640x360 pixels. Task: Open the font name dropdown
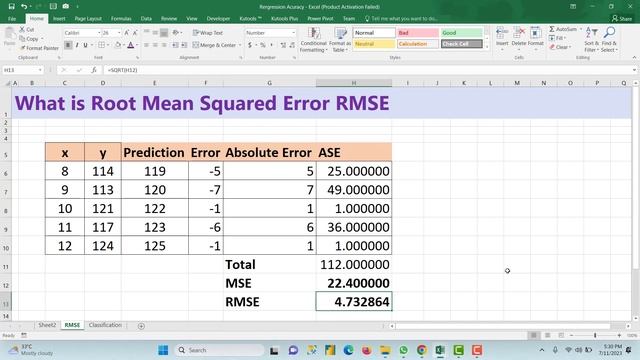click(99, 33)
